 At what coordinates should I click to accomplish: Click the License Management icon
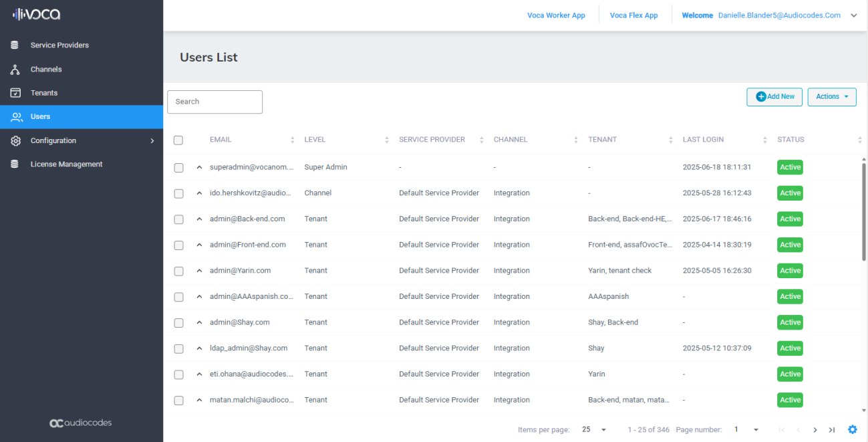[15, 164]
